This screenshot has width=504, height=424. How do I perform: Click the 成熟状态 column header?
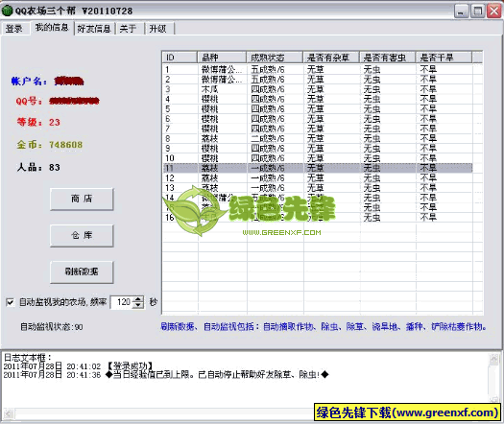pos(275,58)
